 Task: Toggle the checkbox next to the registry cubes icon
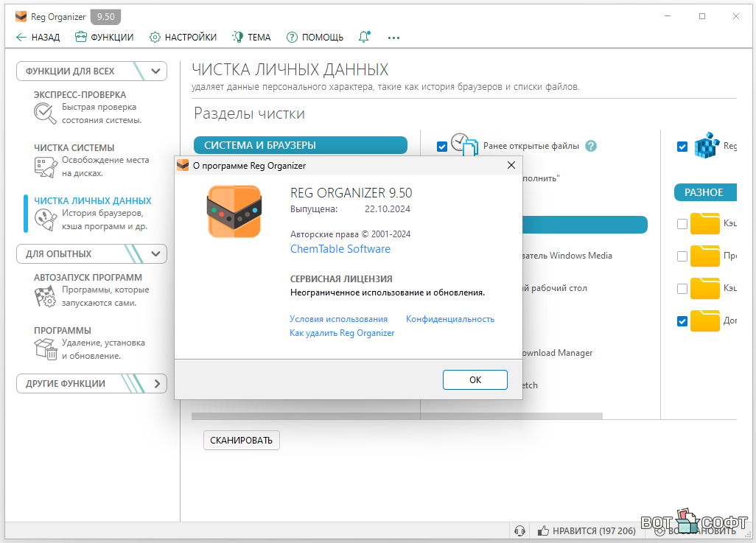682,147
